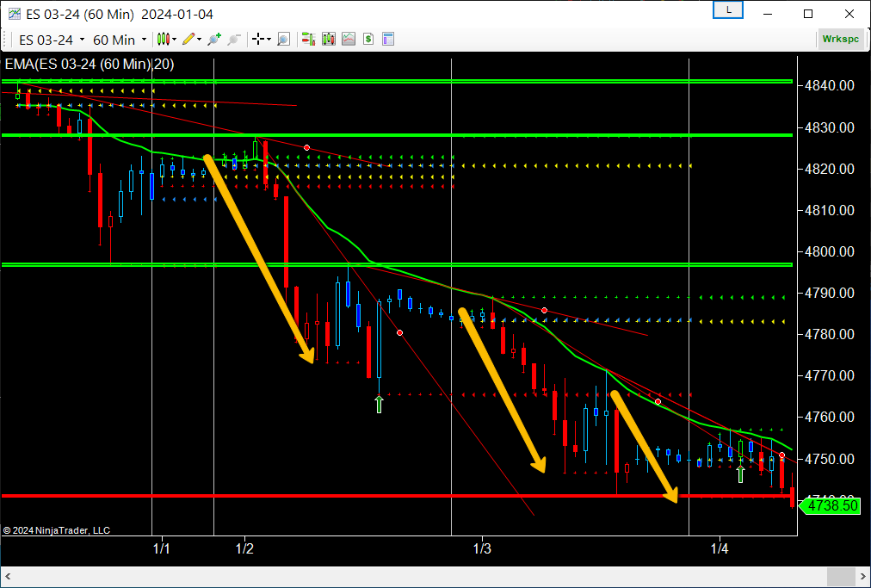Minimize the chart window

(x=768, y=14)
